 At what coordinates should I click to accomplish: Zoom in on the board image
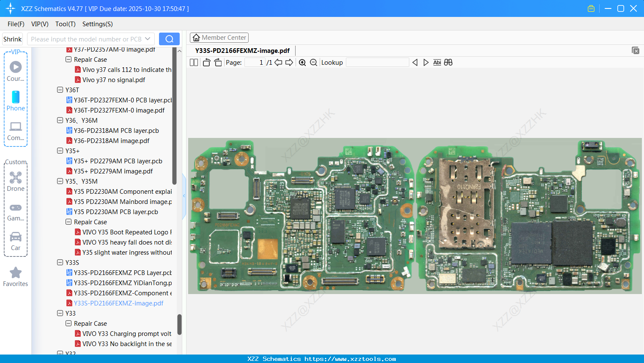pyautogui.click(x=302, y=62)
